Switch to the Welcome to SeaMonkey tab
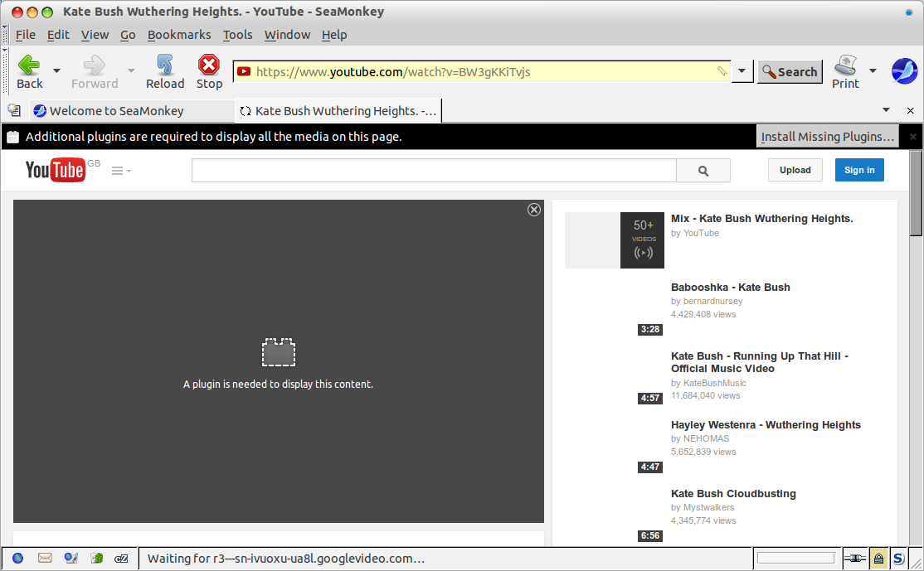The height and width of the screenshot is (571, 924). tap(130, 111)
